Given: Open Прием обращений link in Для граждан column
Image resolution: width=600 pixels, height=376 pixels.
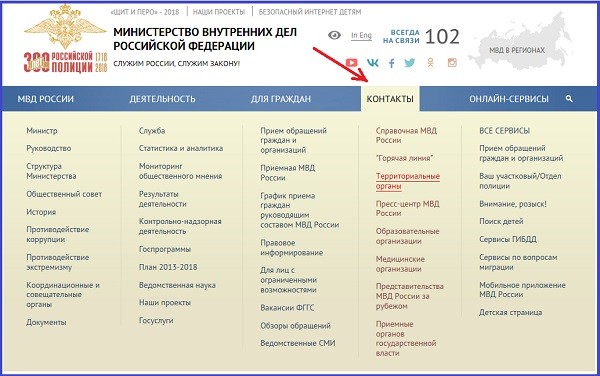Looking at the screenshot, I should 293,140.
